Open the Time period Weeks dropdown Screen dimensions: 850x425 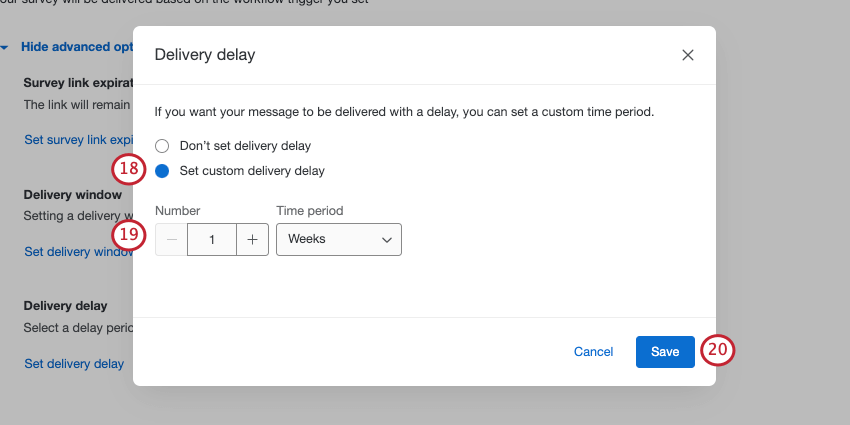338,240
